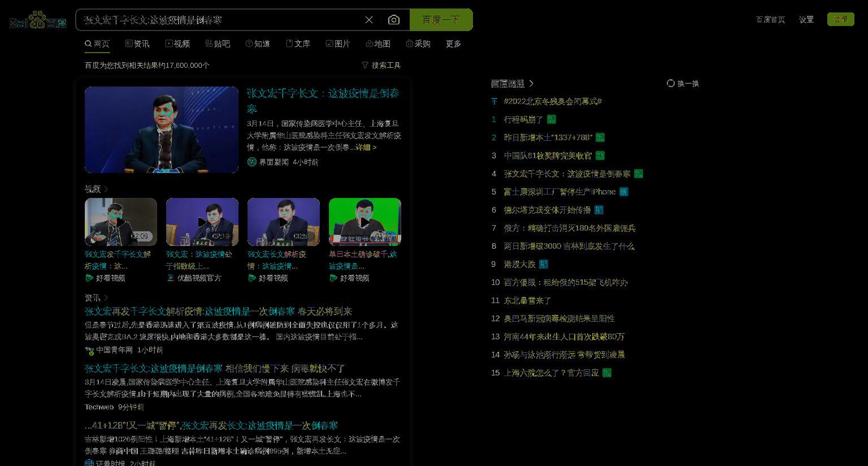This screenshot has width=868, height=466.
Task: Expand the 视频 section chevron
Action: coord(106,189)
